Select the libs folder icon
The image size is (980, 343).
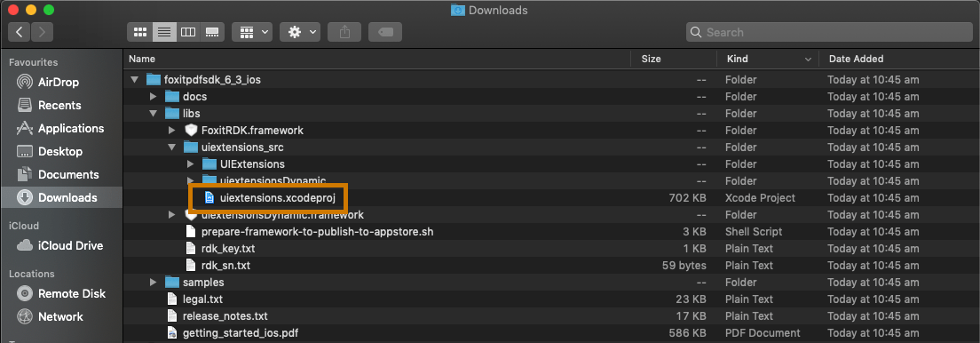click(x=172, y=113)
